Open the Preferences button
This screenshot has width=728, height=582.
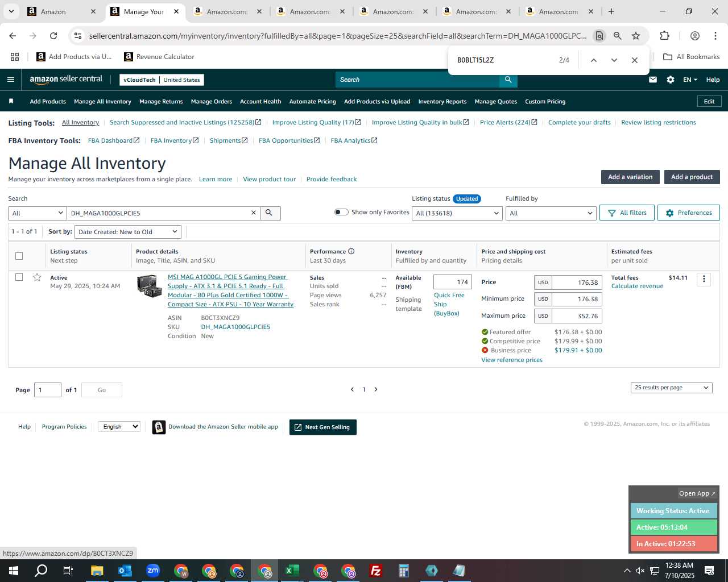coord(688,213)
